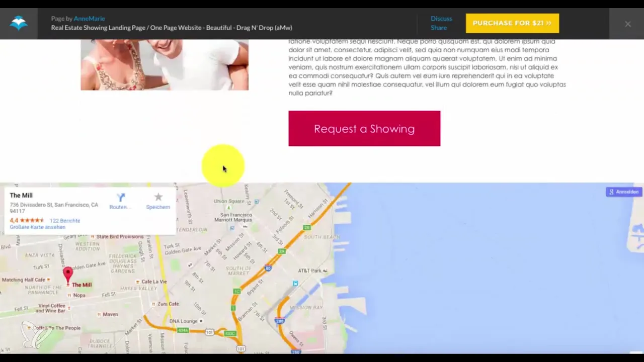The width and height of the screenshot is (644, 362).
Task: Click the Nopa restaurant map label
Action: click(x=79, y=295)
